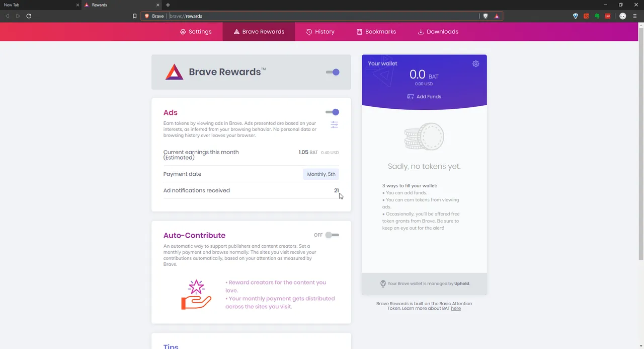This screenshot has width=644, height=349.
Task: Click the Auto-Contribute OFF label
Action: coord(318,235)
